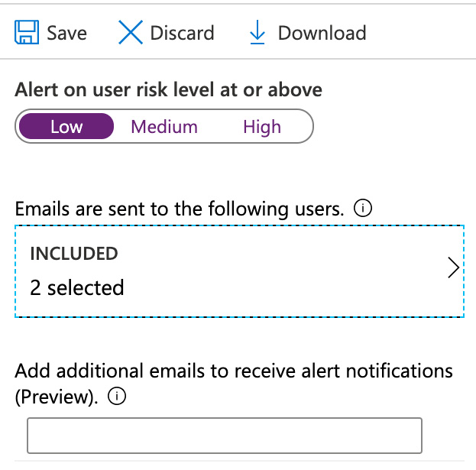
Task: Focus the additional emails input field
Action: click(224, 436)
